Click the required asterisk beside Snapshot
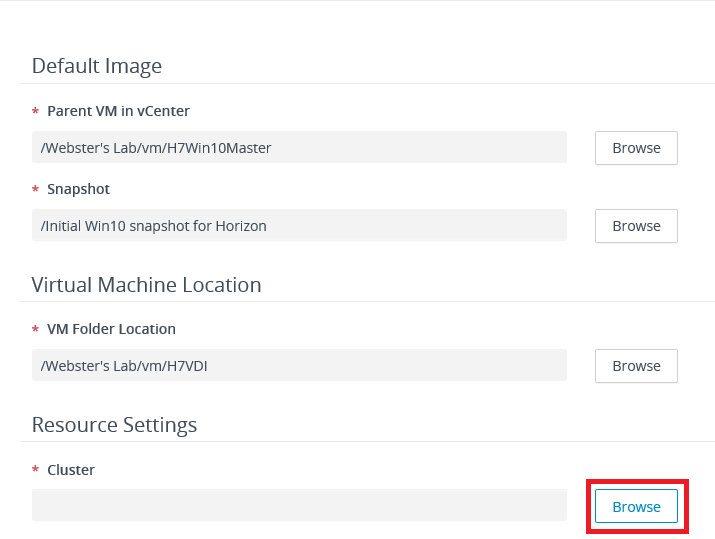This screenshot has width=715, height=539. [x=36, y=190]
